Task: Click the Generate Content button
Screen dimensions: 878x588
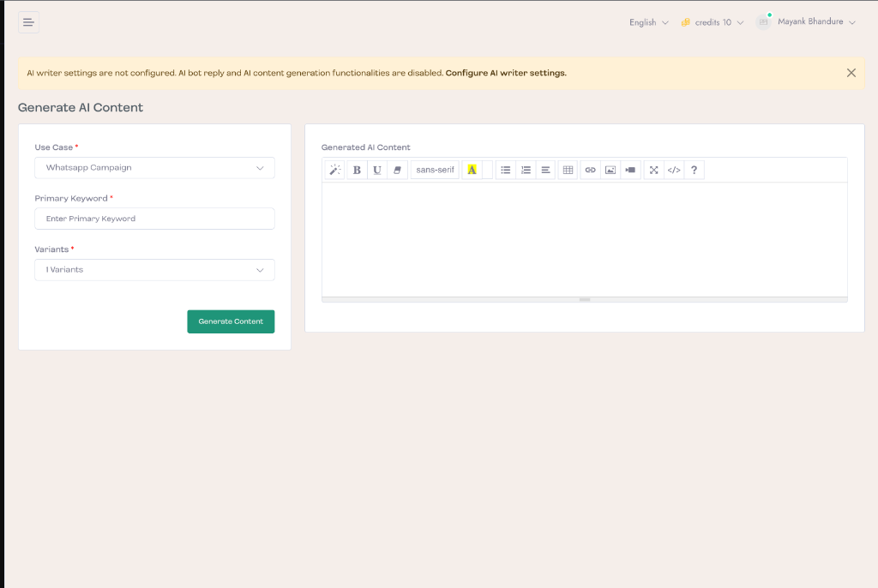Action: click(x=231, y=321)
